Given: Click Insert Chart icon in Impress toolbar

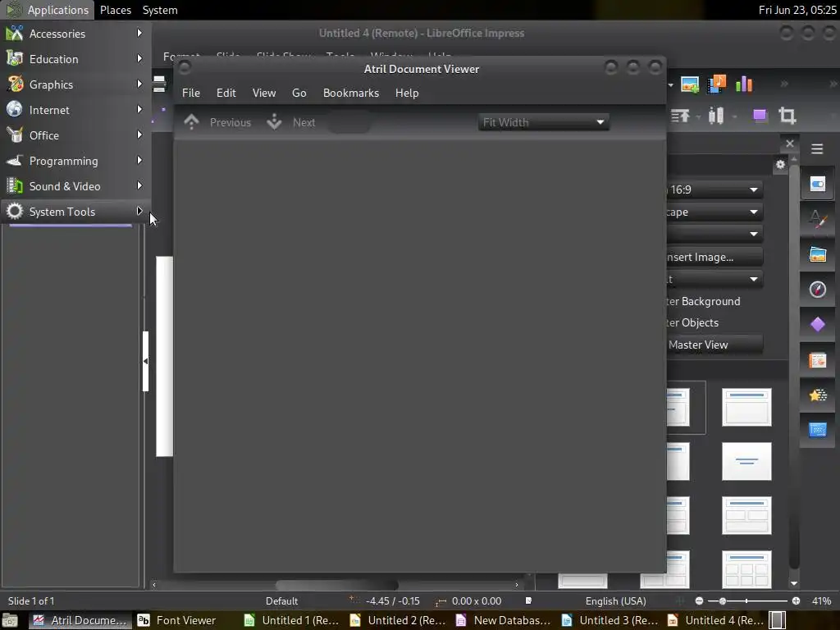Looking at the screenshot, I should [x=743, y=84].
